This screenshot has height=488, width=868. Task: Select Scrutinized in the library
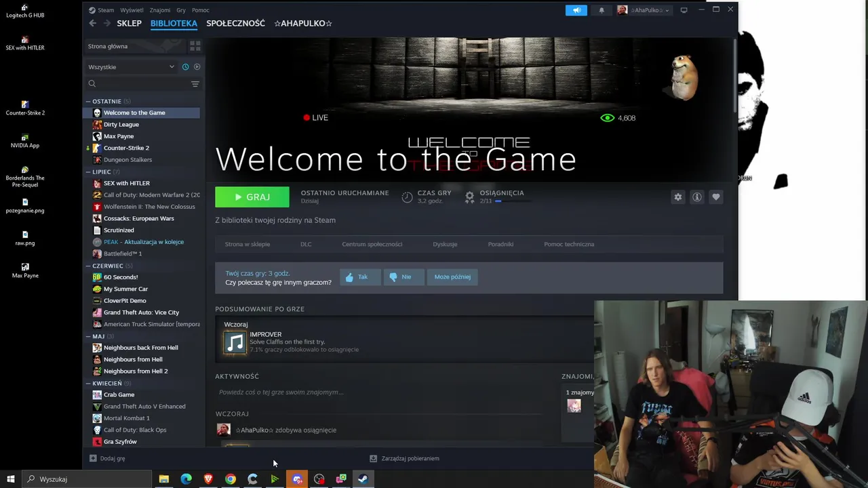(x=142, y=230)
